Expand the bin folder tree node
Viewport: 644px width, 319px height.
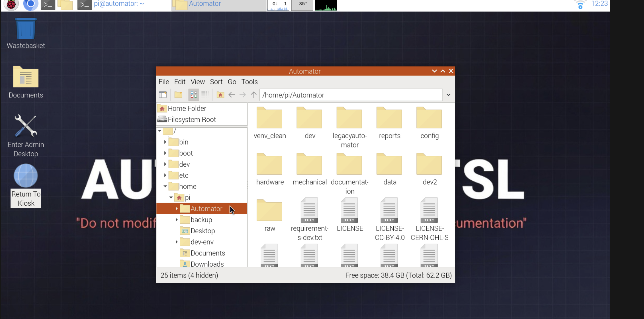[x=165, y=142]
